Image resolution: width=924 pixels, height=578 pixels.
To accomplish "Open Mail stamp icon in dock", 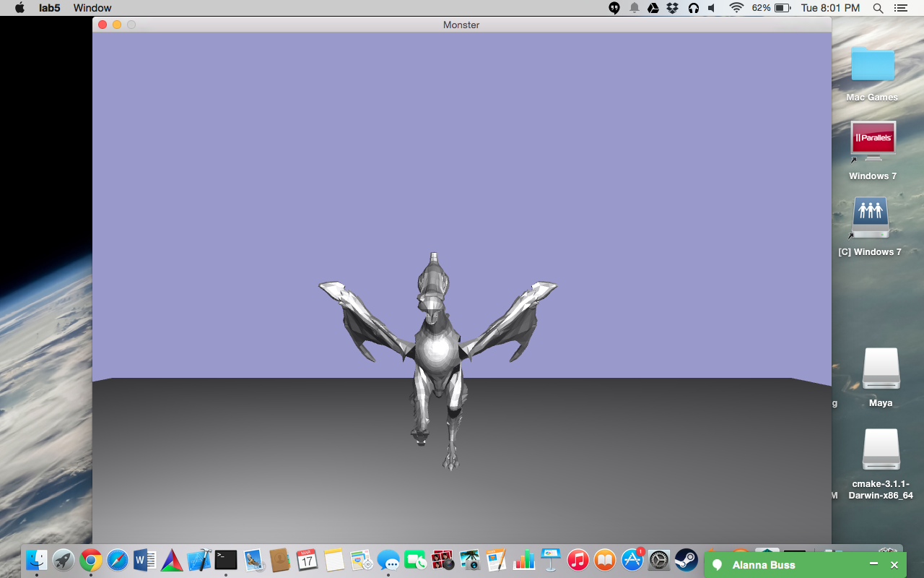I will click(253, 560).
